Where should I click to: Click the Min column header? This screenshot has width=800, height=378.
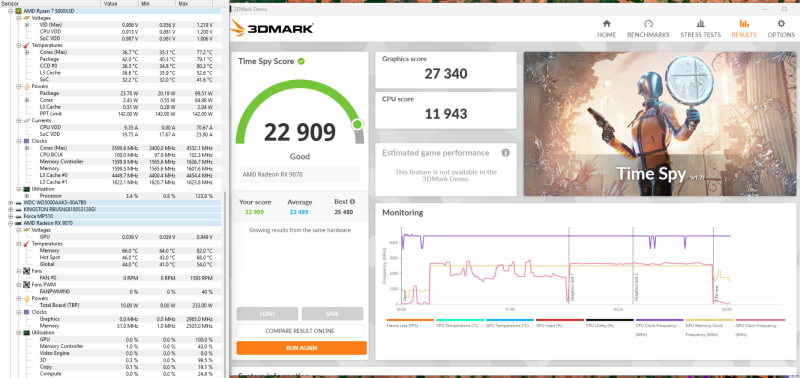tap(158, 3)
